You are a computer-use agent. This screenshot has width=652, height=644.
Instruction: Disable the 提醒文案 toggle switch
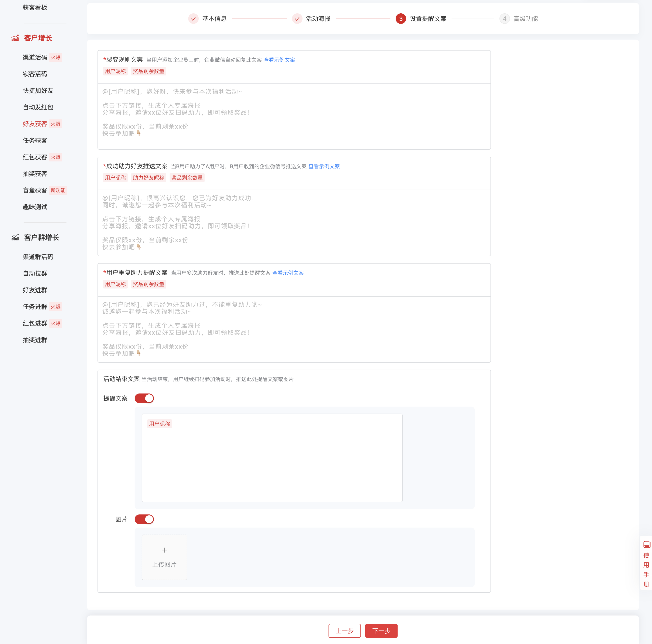144,399
